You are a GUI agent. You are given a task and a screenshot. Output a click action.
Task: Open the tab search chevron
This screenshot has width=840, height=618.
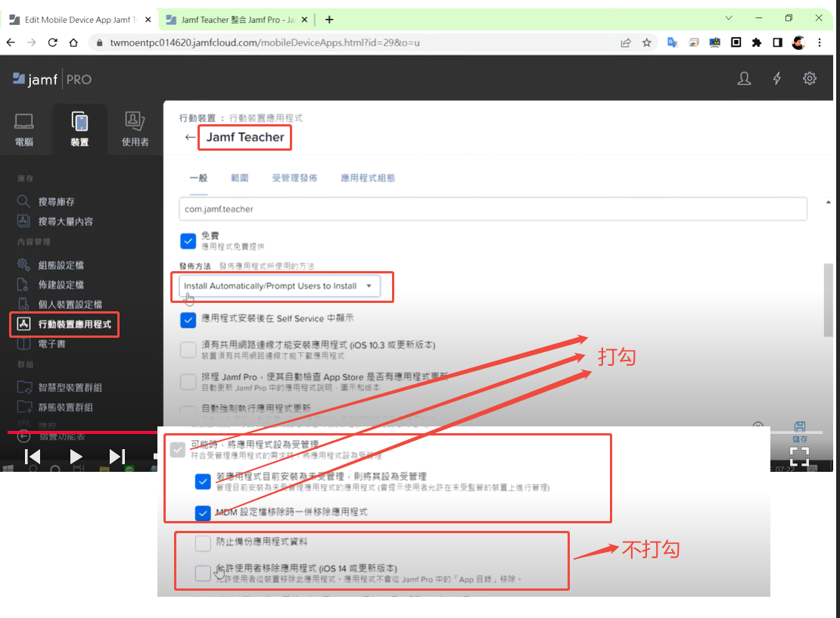point(729,18)
